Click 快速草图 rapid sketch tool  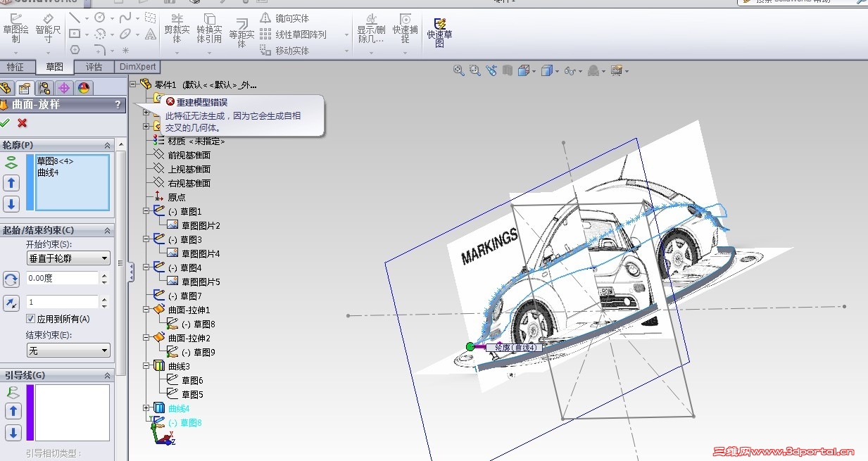pos(439,32)
